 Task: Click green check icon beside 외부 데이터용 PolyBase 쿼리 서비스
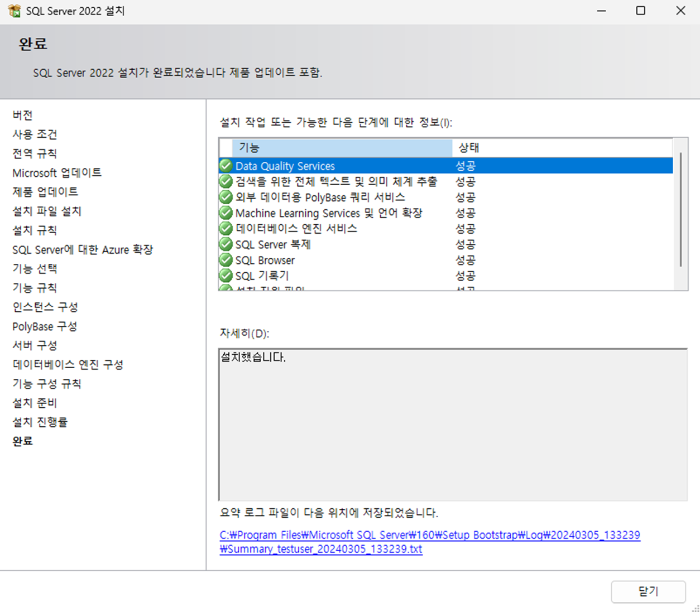226,197
